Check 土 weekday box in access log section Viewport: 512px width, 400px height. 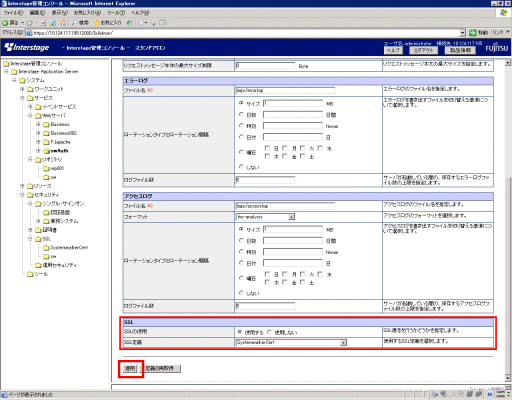point(302,282)
